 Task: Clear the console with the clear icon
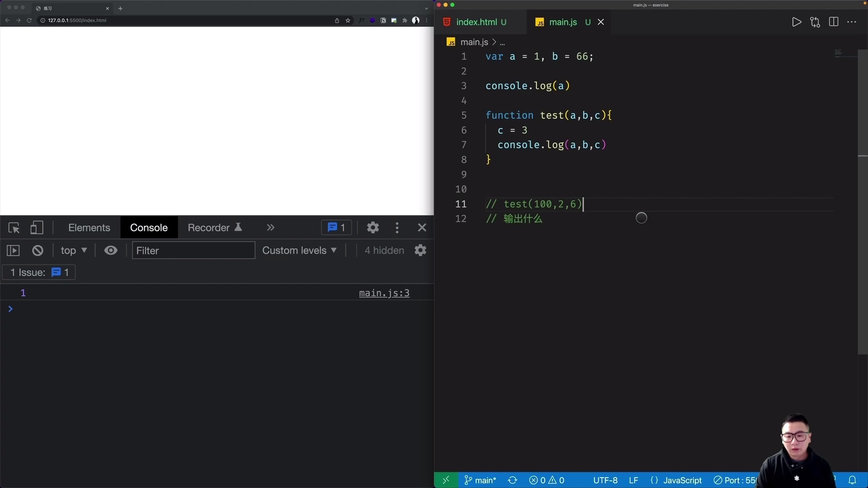pos(38,250)
